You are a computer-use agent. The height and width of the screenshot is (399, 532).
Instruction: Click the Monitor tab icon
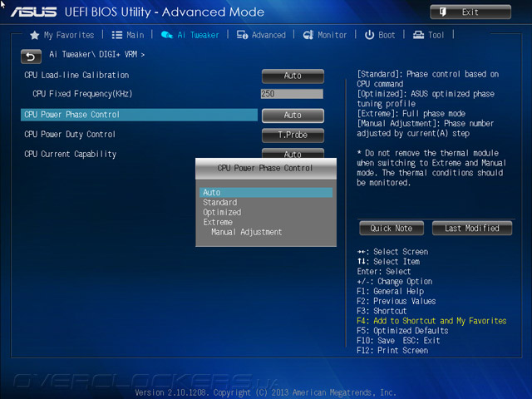pyautogui.click(x=308, y=35)
